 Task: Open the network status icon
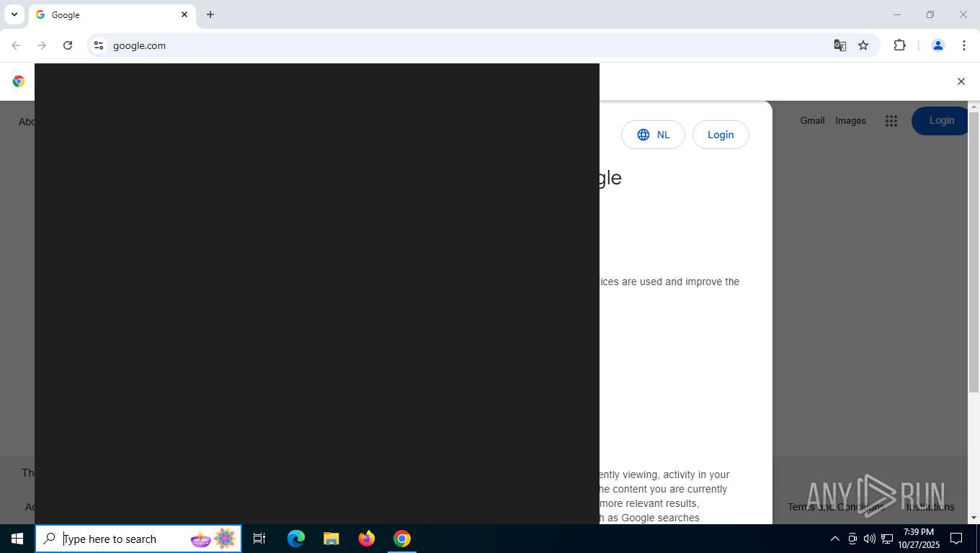pyautogui.click(x=887, y=539)
